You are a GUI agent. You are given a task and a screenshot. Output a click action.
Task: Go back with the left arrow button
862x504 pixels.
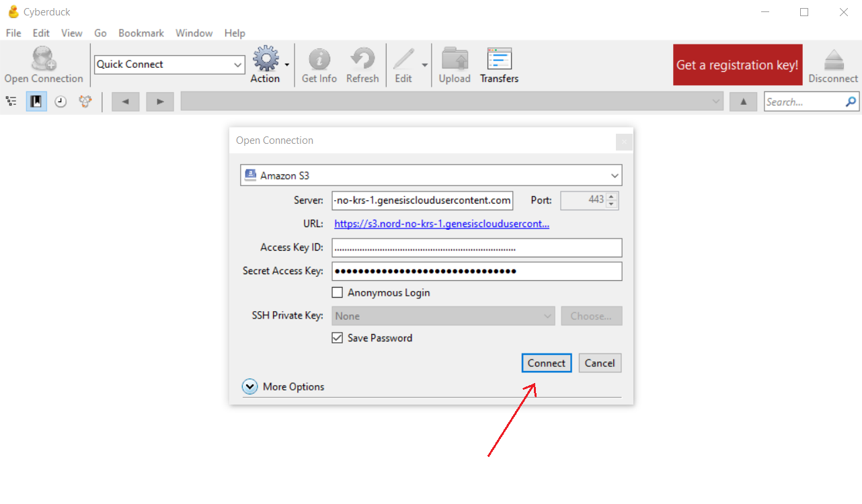coord(126,101)
